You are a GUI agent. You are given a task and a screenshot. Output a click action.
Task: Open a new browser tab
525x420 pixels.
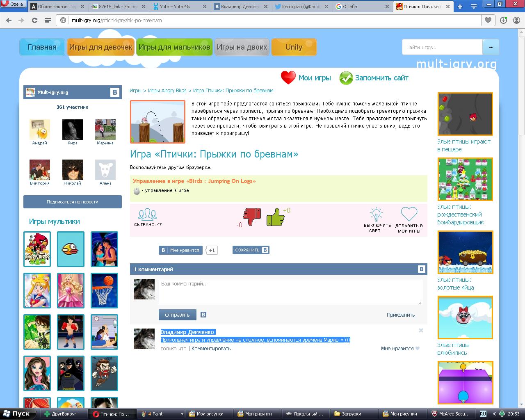460,7
